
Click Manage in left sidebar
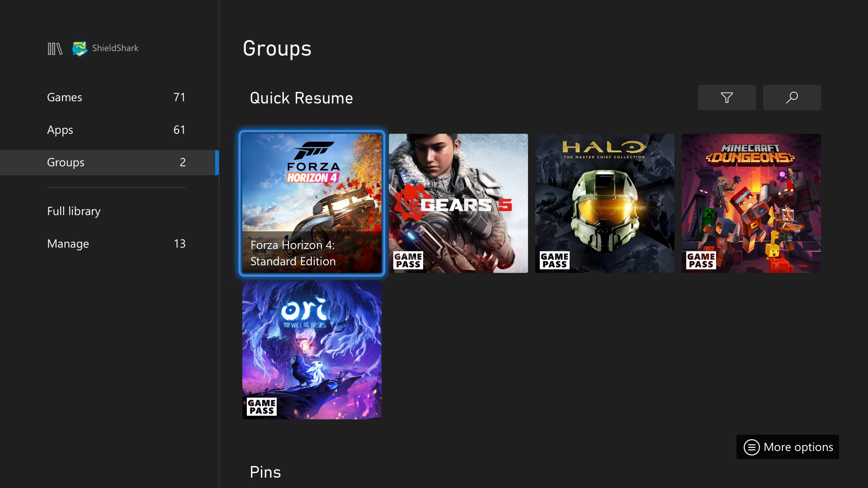(x=67, y=243)
